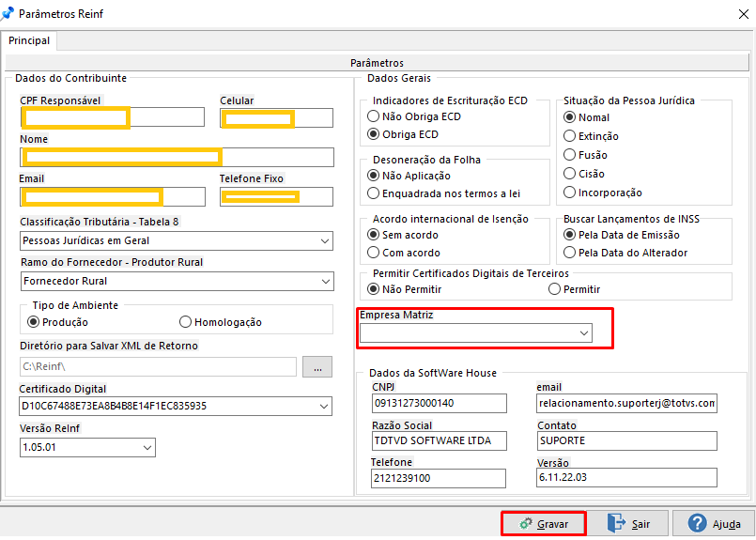Click the Contato SUPORTE field
Screen dimensions: 756x540
click(x=627, y=440)
